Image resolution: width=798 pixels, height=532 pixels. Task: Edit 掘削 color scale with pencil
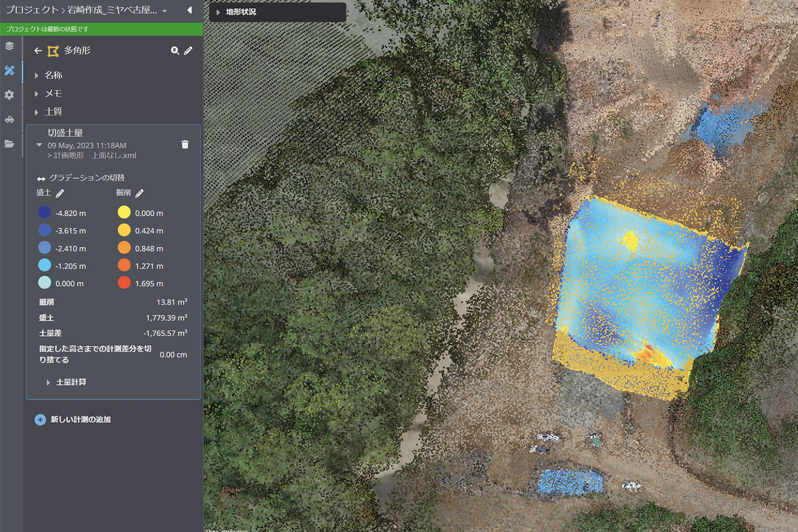[x=140, y=193]
